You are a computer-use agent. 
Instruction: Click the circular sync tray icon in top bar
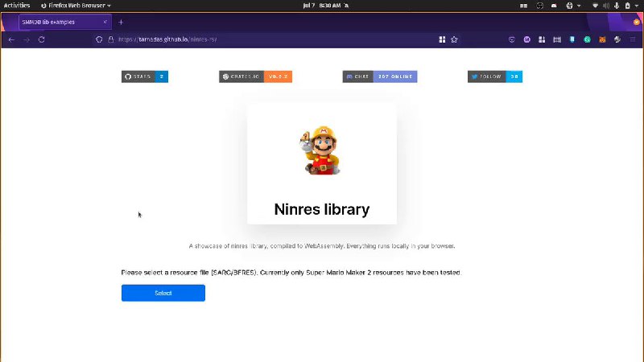pyautogui.click(x=539, y=6)
